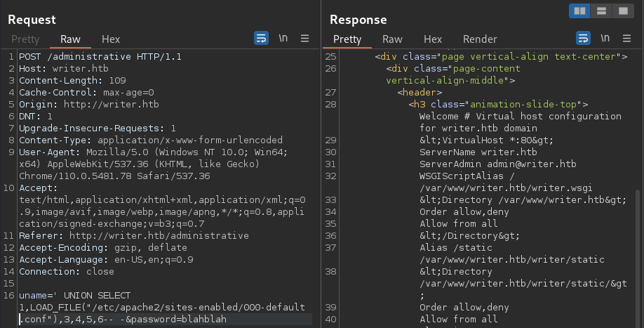The width and height of the screenshot is (644, 328).
Task: Click '&lt;VirtualHost *:80&gt;' response line
Action: click(x=486, y=140)
